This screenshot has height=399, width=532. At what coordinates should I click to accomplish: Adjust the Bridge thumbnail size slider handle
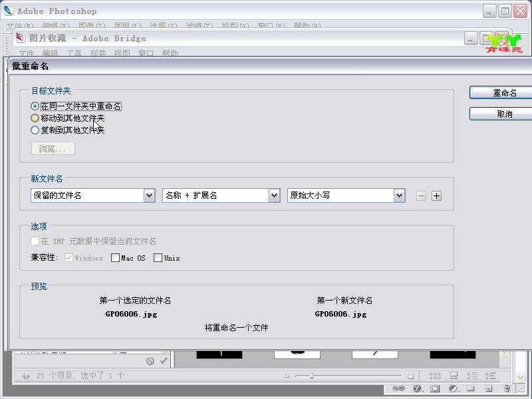pos(311,376)
